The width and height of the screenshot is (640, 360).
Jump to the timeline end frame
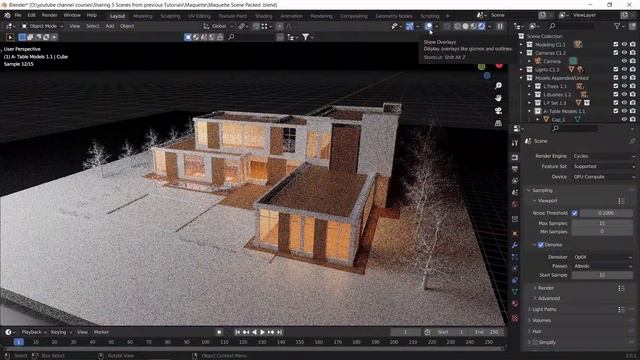280,332
